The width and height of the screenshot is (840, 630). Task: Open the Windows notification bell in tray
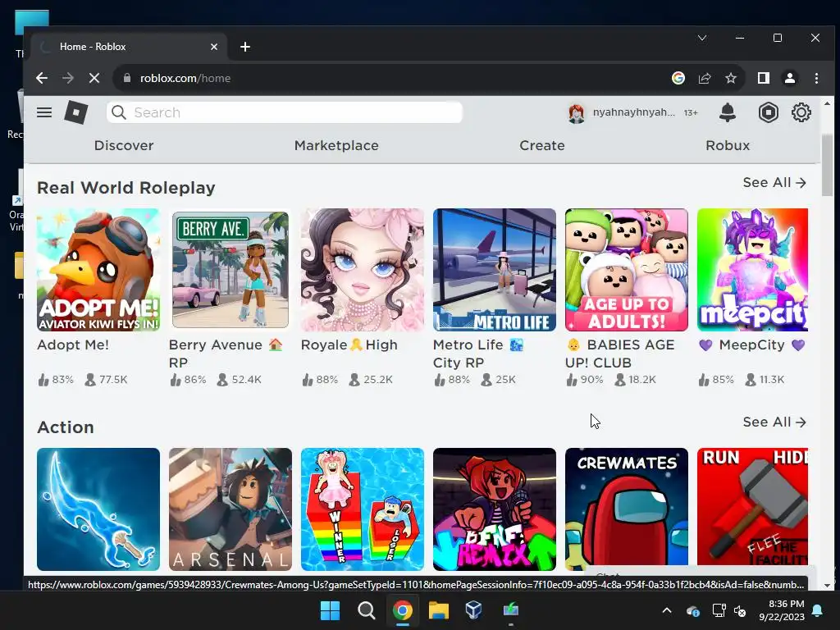point(818,610)
